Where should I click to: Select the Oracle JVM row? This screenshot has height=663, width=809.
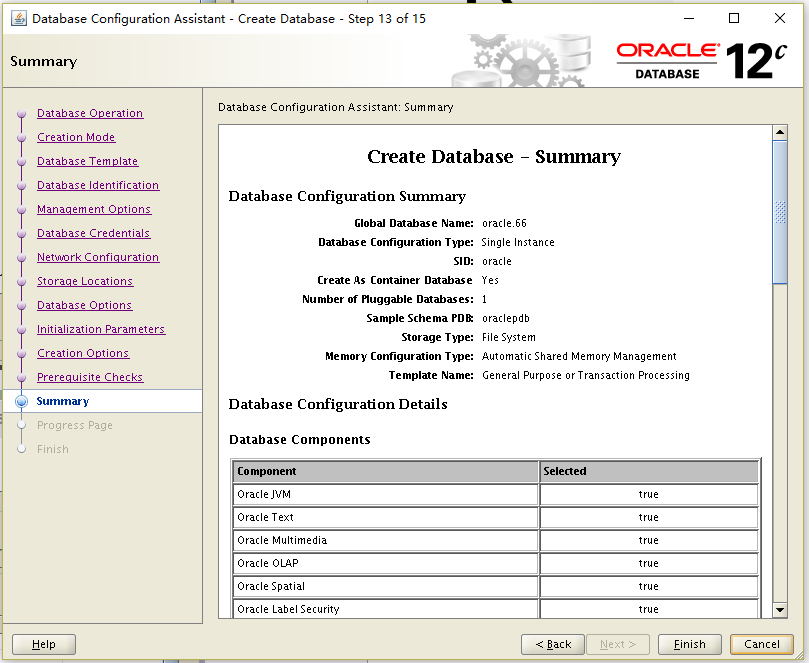[x=495, y=494]
